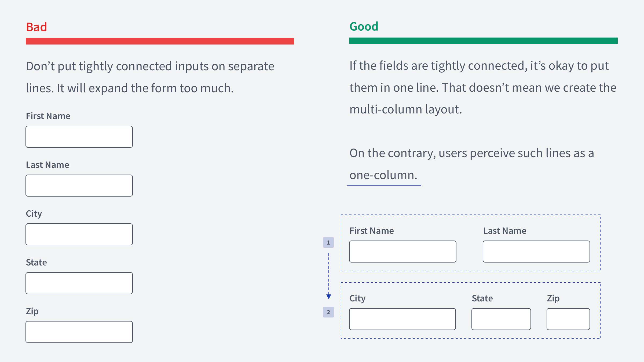
Task: Select the City input in Bad example
Action: click(79, 234)
